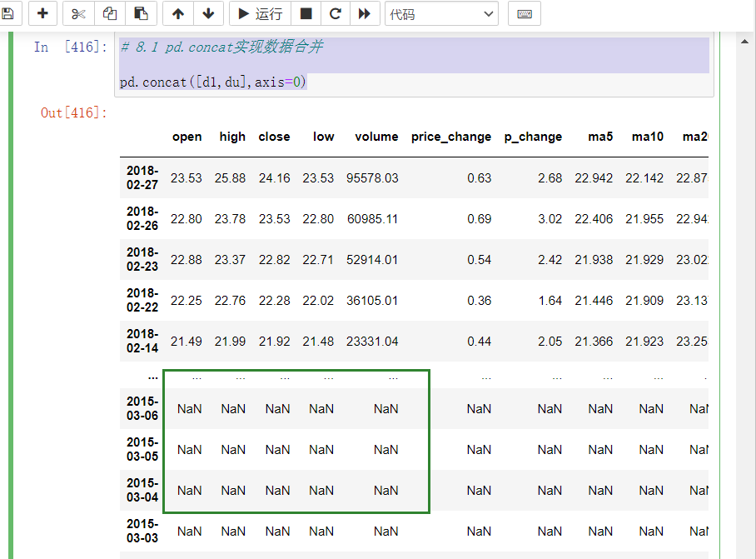The width and height of the screenshot is (756, 559).
Task: Select low value 22.02
Action: 318,301
